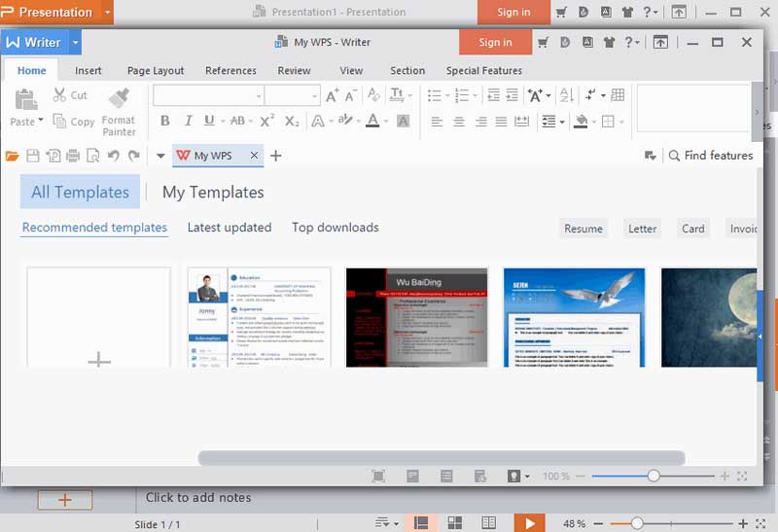The width and height of the screenshot is (778, 532).
Task: Close the My WPS tab
Action: pyautogui.click(x=254, y=156)
